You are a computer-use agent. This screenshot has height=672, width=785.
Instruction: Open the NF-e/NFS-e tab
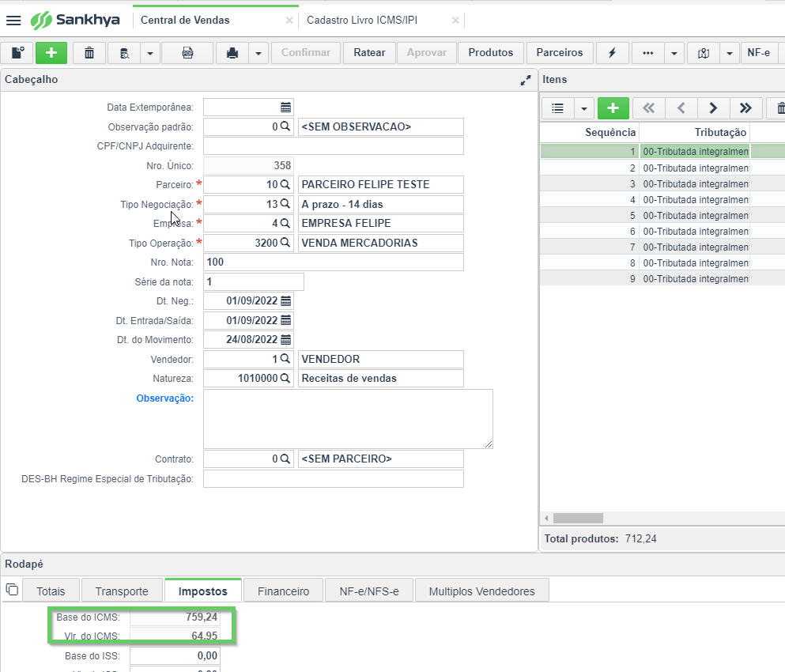(369, 591)
